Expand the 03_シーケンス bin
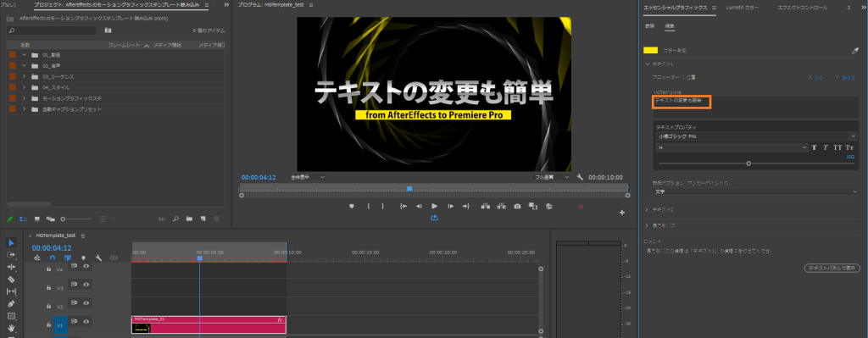868x338 pixels. click(x=24, y=76)
